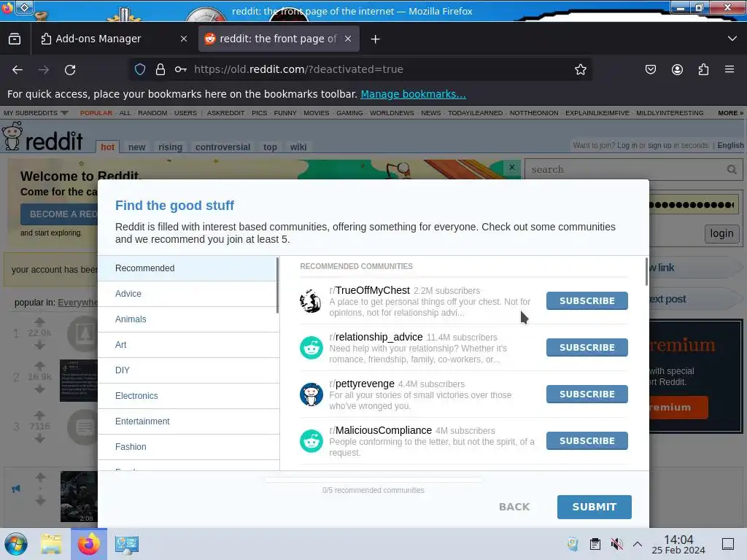Subscribe to r/pettyrevenge
747x560 pixels.
coord(587,394)
